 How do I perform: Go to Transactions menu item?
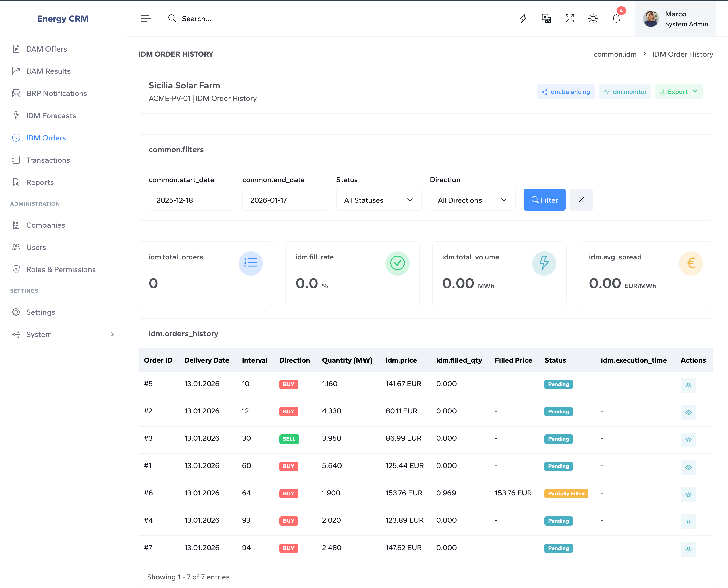pyautogui.click(x=48, y=160)
